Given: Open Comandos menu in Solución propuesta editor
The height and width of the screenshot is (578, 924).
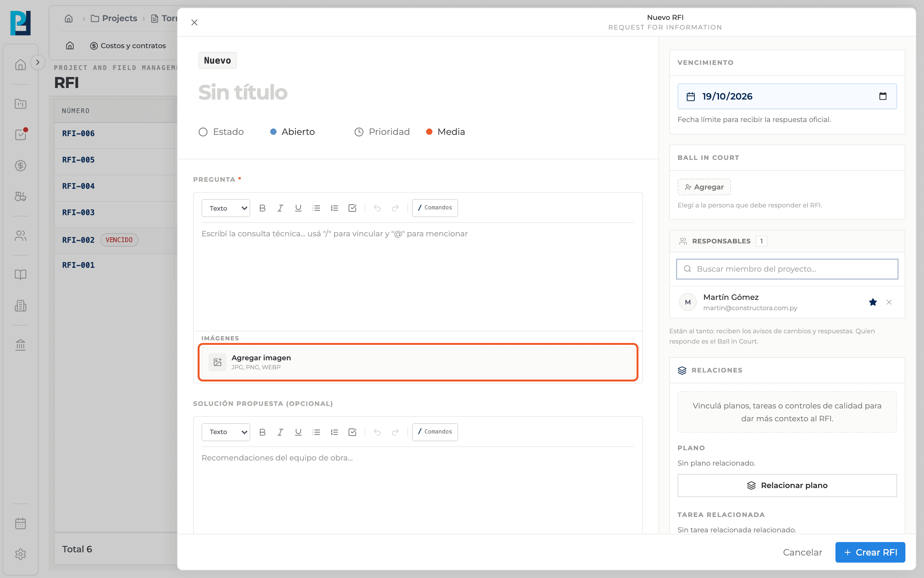Looking at the screenshot, I should [x=435, y=432].
